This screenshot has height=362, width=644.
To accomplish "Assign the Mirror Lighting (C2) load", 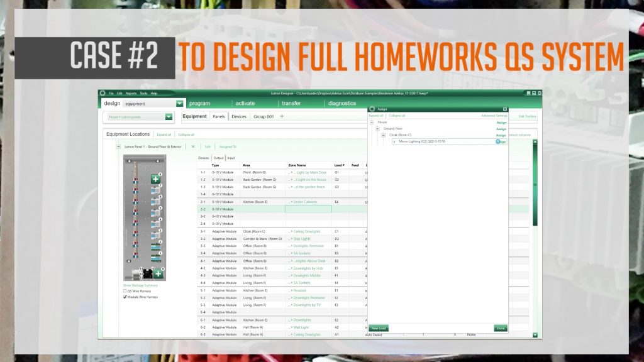I will pos(501,141).
